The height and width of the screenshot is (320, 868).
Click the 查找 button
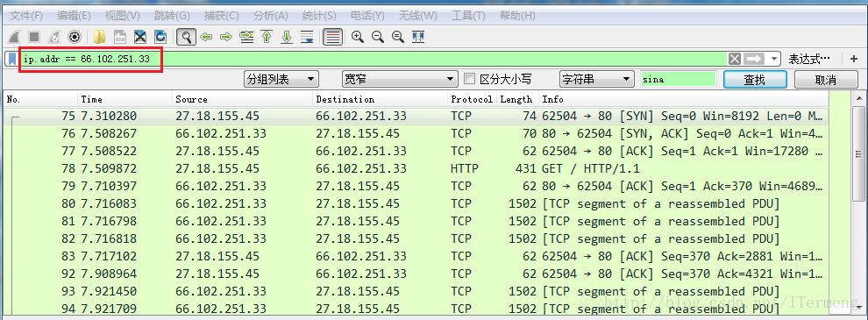[755, 79]
